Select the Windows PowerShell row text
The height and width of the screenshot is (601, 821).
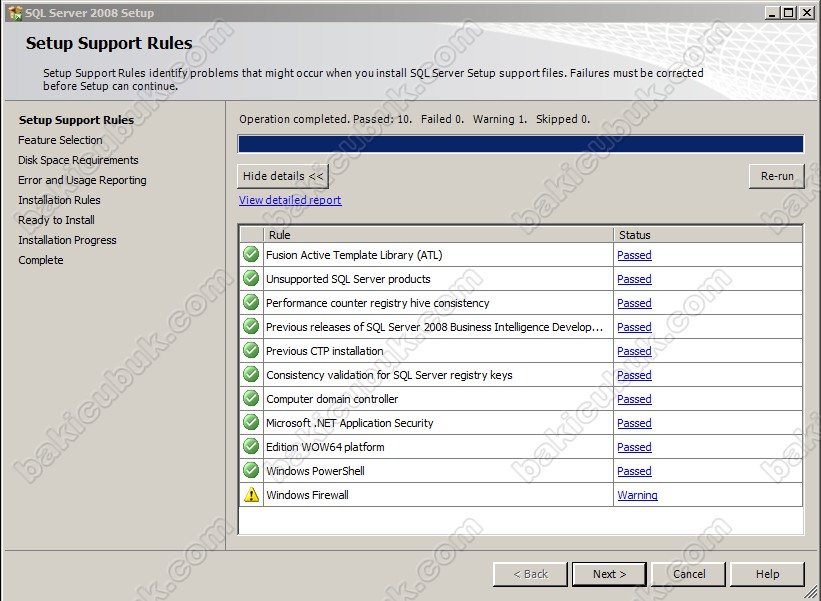click(x=315, y=471)
